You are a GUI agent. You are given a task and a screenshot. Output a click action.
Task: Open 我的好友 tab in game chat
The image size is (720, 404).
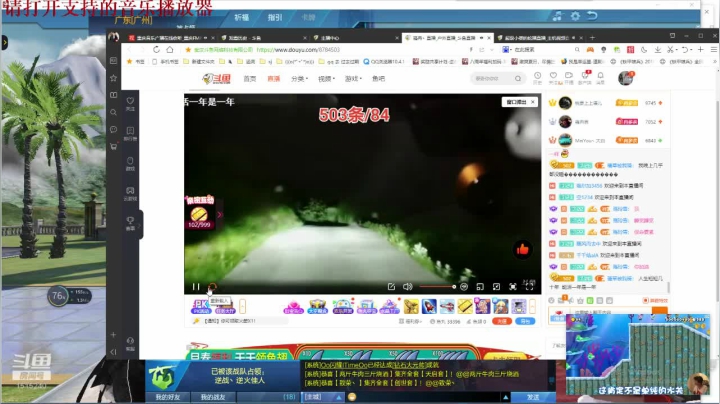pyautogui.click(x=167, y=397)
